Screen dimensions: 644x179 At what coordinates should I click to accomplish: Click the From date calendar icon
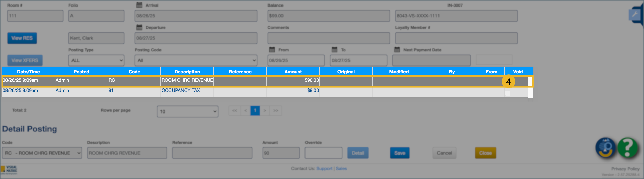[x=272, y=50]
